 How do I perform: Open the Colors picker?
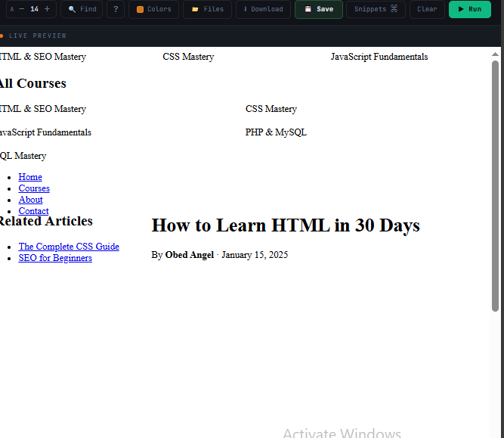153,9
